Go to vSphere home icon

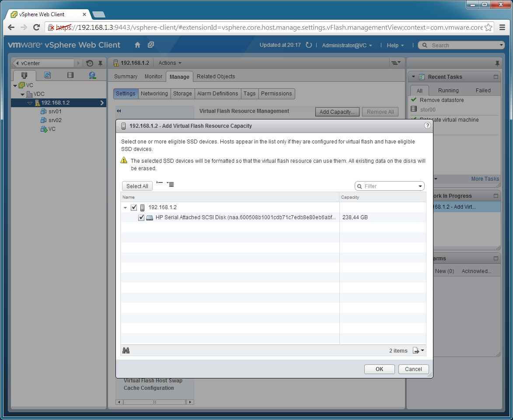pyautogui.click(x=137, y=45)
